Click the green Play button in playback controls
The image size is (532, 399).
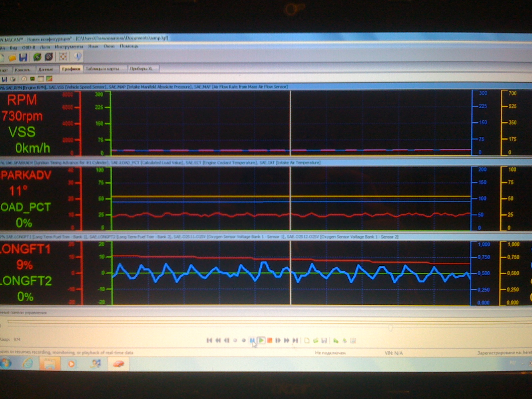[x=261, y=340]
